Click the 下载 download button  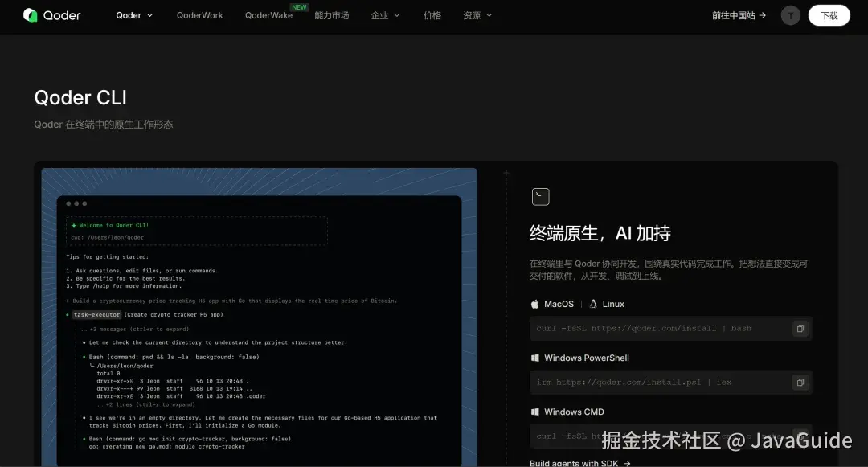(x=829, y=15)
